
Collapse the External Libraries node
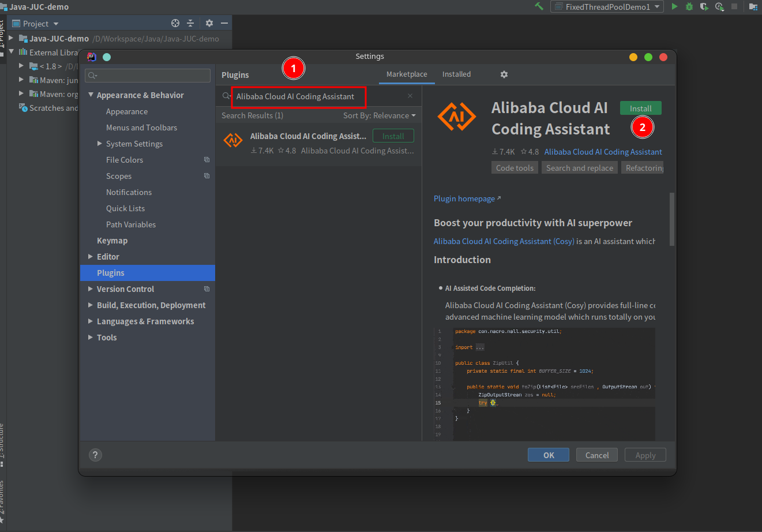(x=11, y=52)
